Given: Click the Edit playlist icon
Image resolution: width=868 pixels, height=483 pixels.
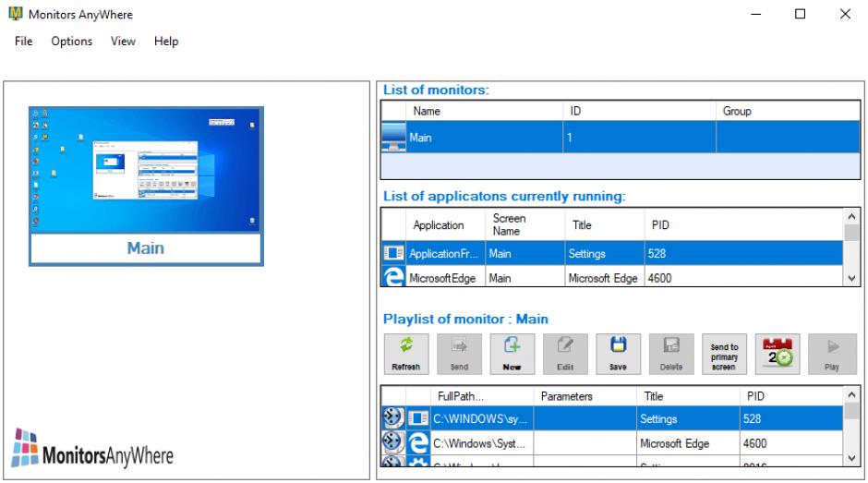Looking at the screenshot, I should pyautogui.click(x=565, y=353).
